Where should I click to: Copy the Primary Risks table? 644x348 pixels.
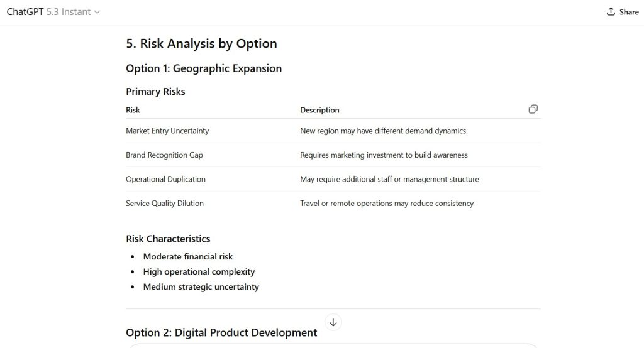tap(533, 109)
